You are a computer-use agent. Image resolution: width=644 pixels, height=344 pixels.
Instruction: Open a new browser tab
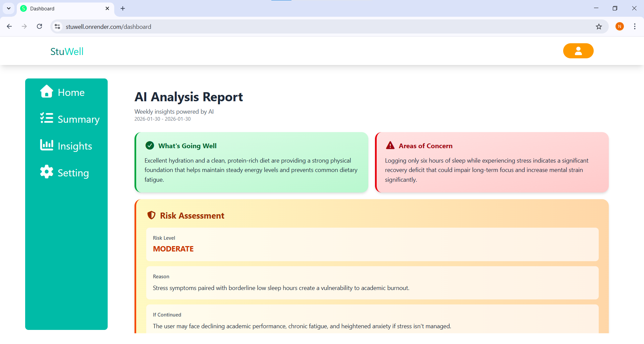click(x=123, y=8)
